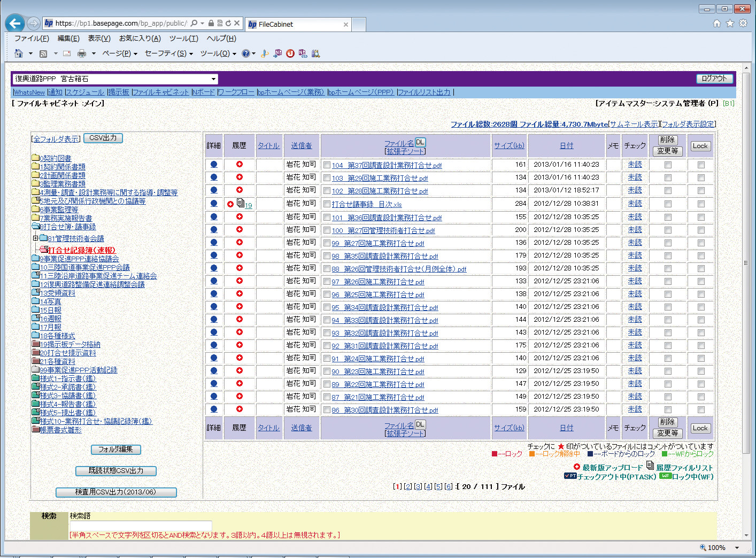Open detail dot for 打合せ議事録 日次.xls
This screenshot has width=756, height=558.
(x=214, y=204)
